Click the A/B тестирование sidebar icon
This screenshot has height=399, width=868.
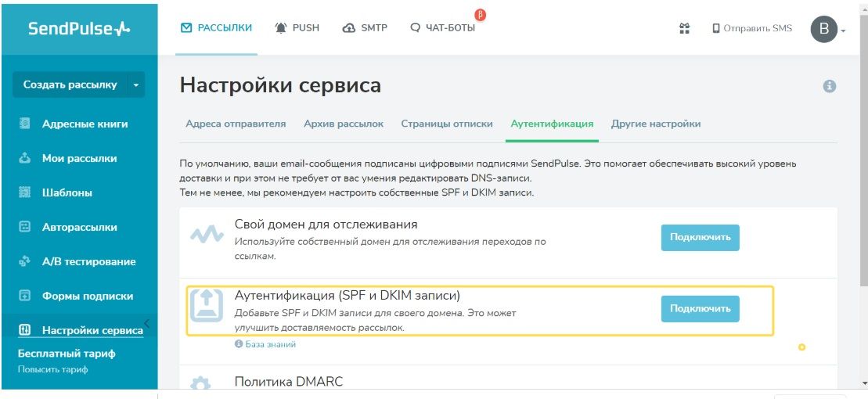(24, 261)
